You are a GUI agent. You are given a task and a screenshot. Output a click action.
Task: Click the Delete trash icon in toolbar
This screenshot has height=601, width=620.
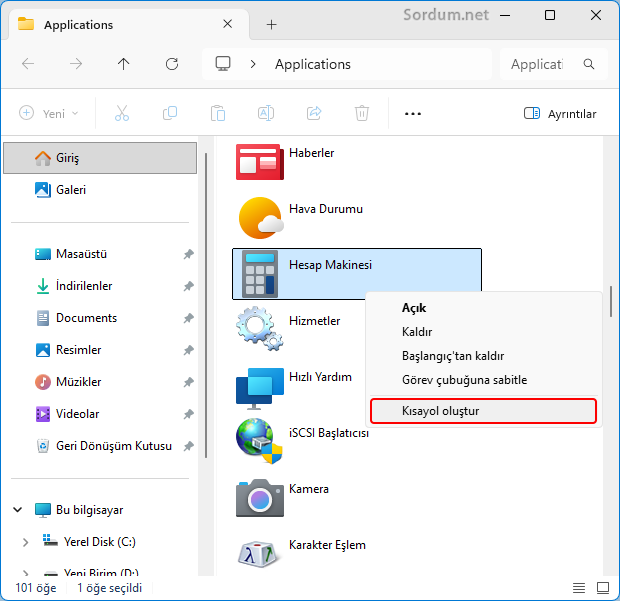[x=362, y=113]
